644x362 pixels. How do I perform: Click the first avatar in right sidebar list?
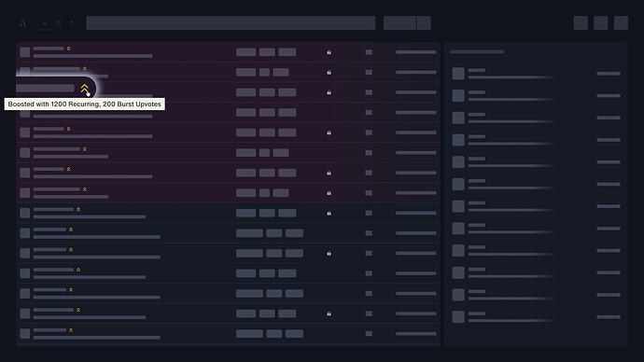[458, 74]
